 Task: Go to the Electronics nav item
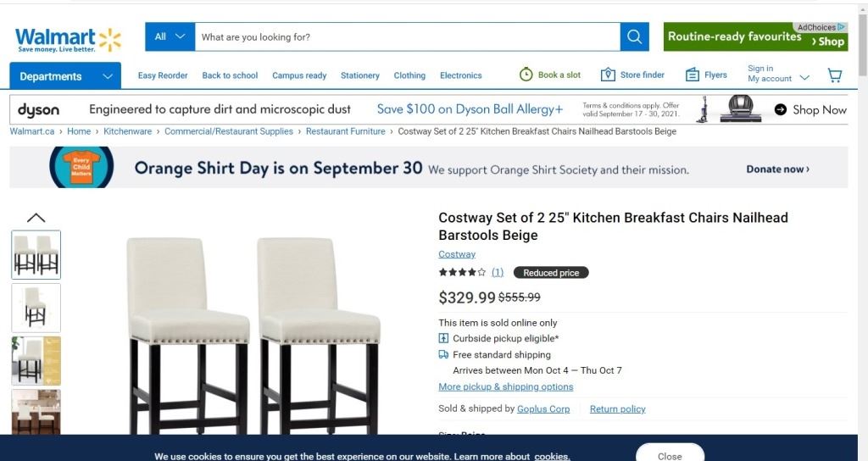pos(460,75)
